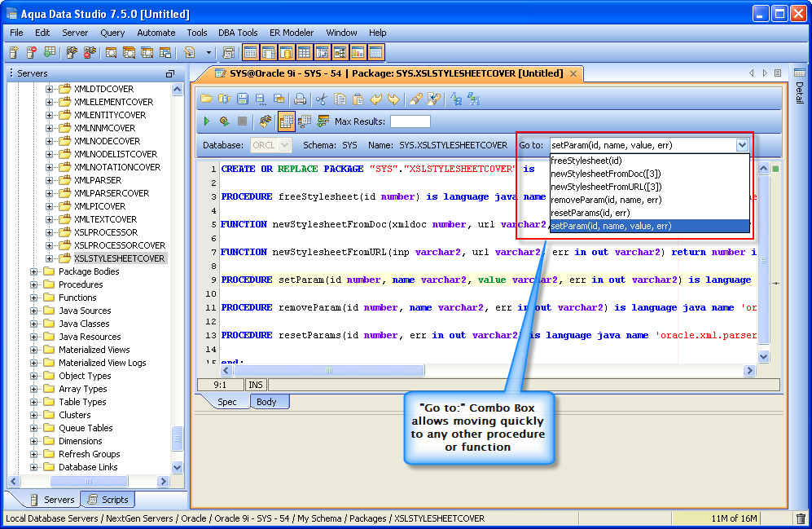
Task: Expand the Procedures folder node
Action: (x=33, y=284)
